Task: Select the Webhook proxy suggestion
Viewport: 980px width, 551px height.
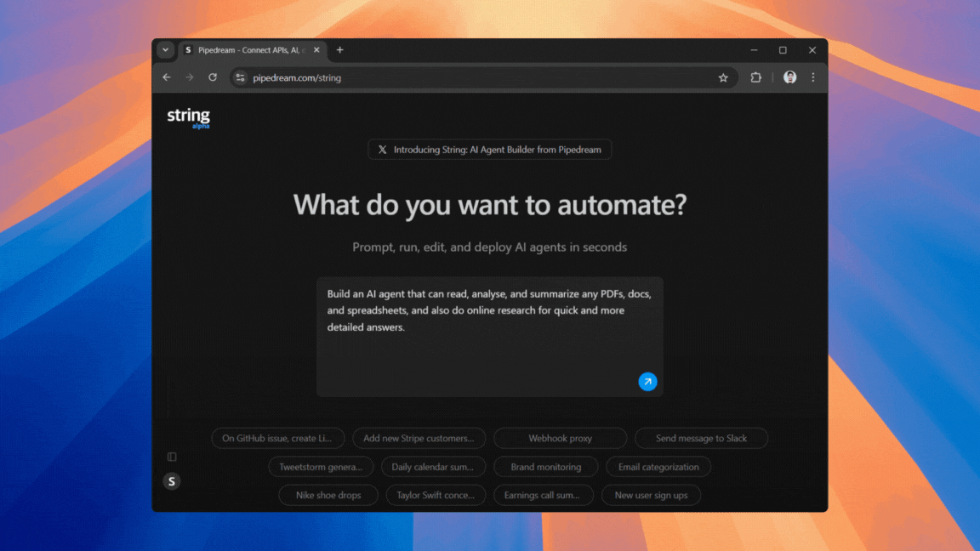Action: (x=560, y=438)
